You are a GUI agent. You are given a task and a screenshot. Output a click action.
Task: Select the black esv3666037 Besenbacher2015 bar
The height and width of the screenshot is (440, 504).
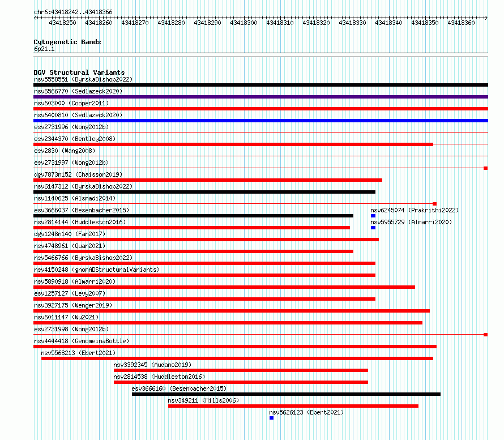[x=193, y=216]
